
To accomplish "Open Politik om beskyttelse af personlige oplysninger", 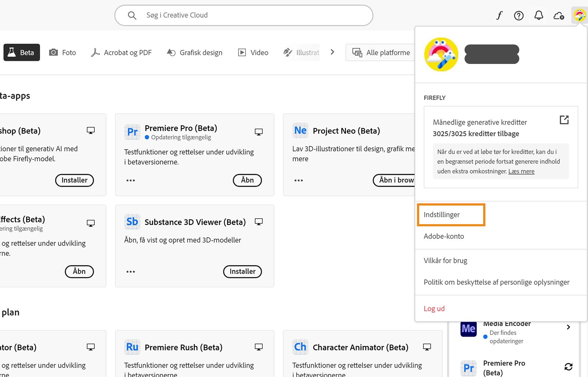I will click(x=496, y=282).
